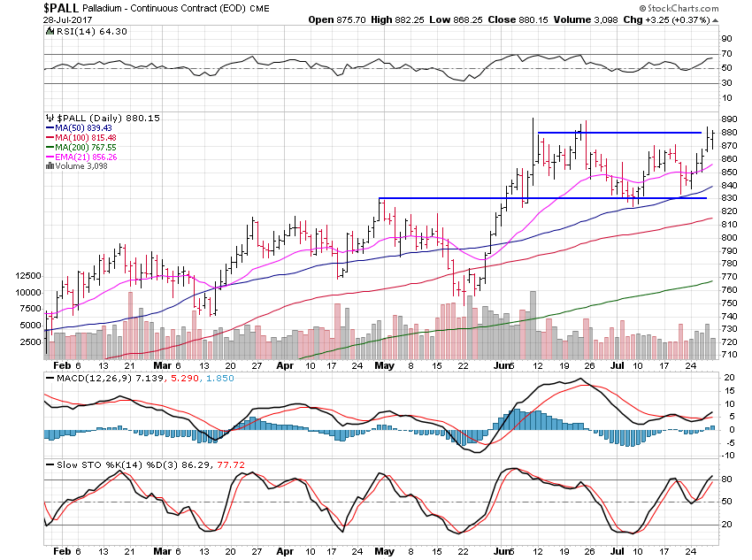Click the upper blue resistance line near 880

(x=619, y=133)
